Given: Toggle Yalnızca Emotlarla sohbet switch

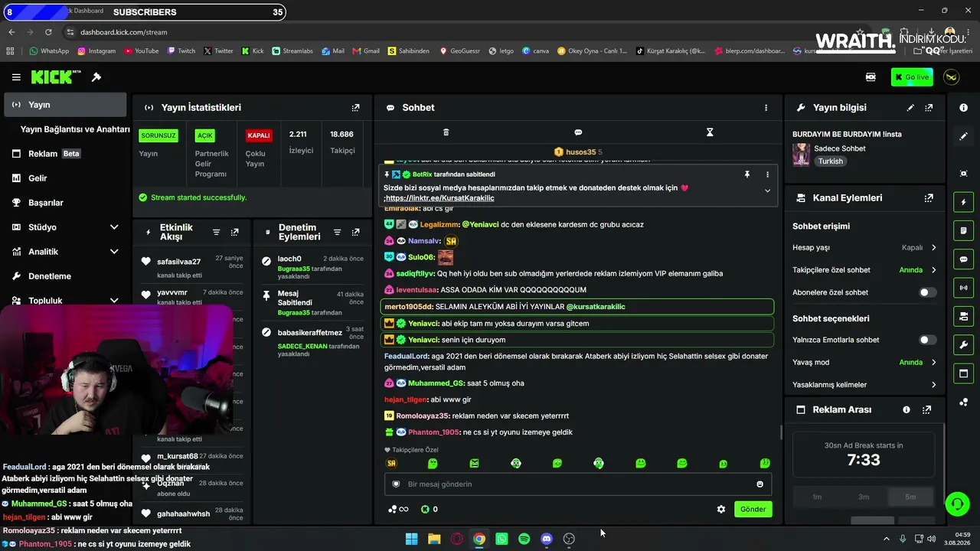Looking at the screenshot, I should [927, 340].
